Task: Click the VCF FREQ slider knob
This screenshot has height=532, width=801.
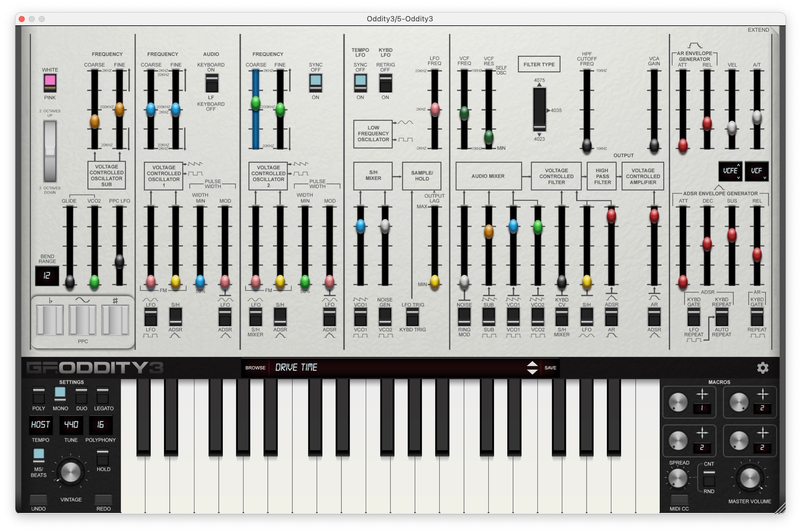Action: tap(464, 113)
